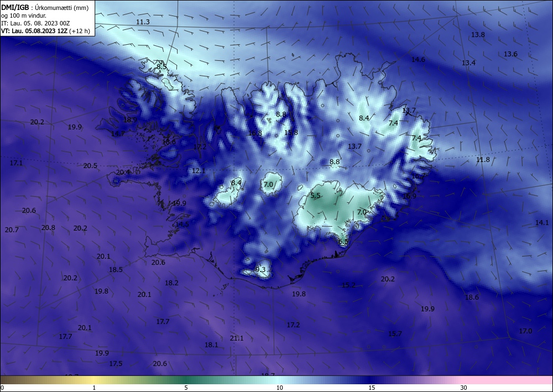
Task: Click the 16.7 value on the east coast
Action: (x=418, y=176)
